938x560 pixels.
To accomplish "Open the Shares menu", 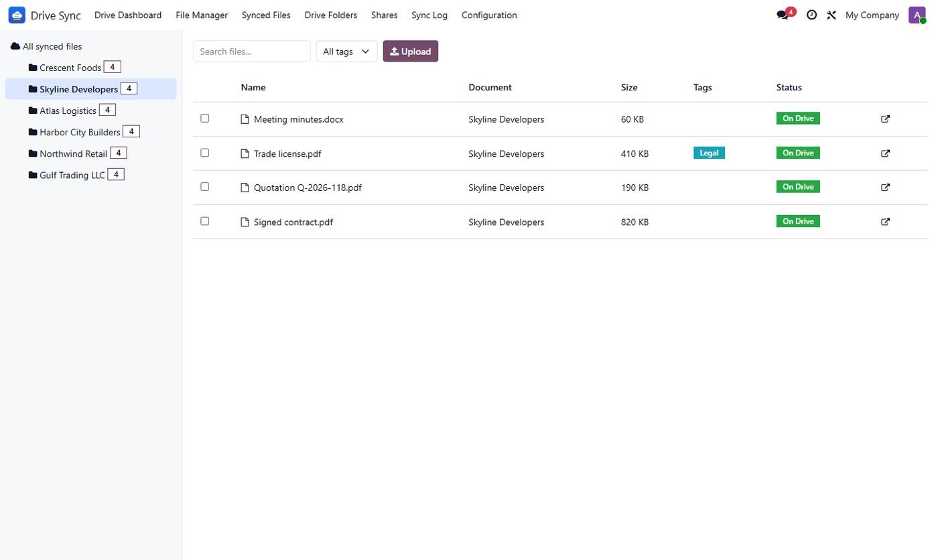I will 385,15.
